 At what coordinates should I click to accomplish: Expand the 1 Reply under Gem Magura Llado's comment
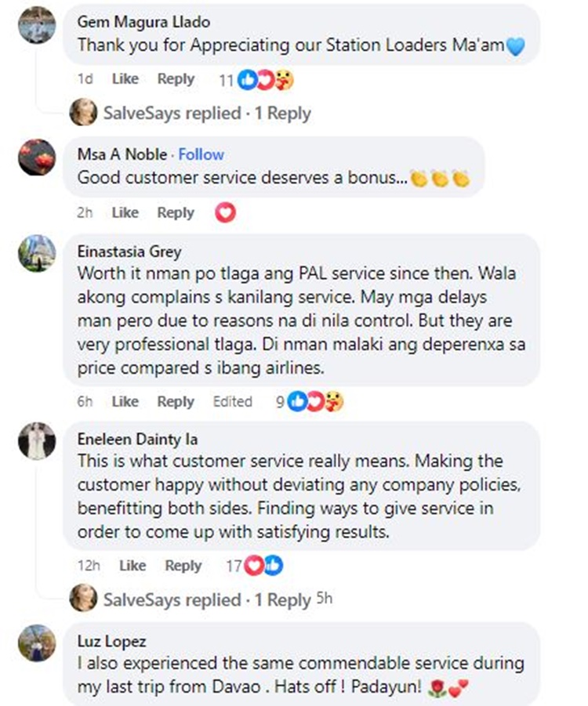[283, 112]
